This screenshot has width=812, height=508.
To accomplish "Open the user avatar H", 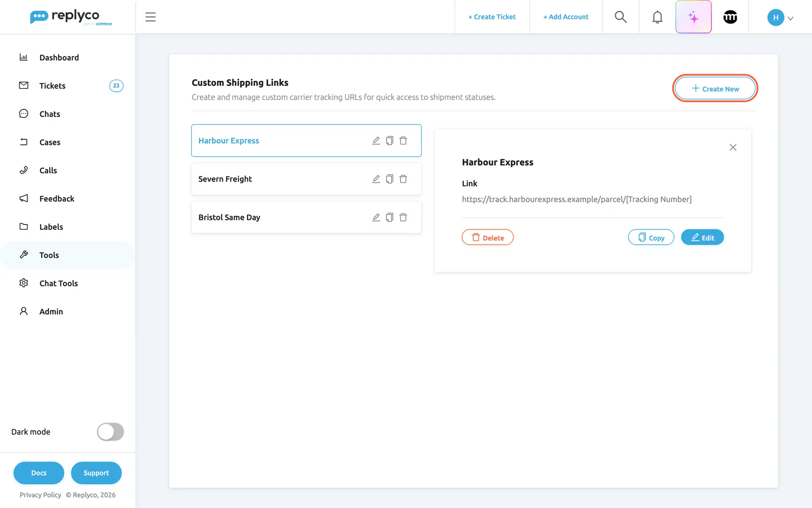I will coord(775,18).
